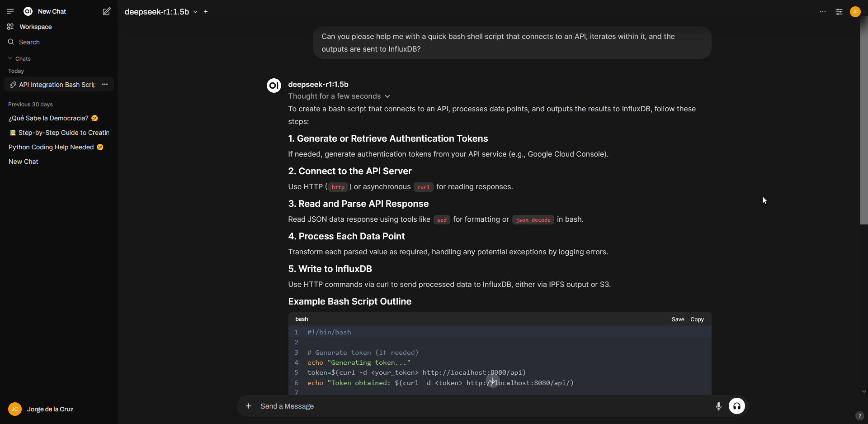Screen dimensions: 868x424
Task: Click the '3. Read and Parse API Response' heading
Action: [359, 204]
